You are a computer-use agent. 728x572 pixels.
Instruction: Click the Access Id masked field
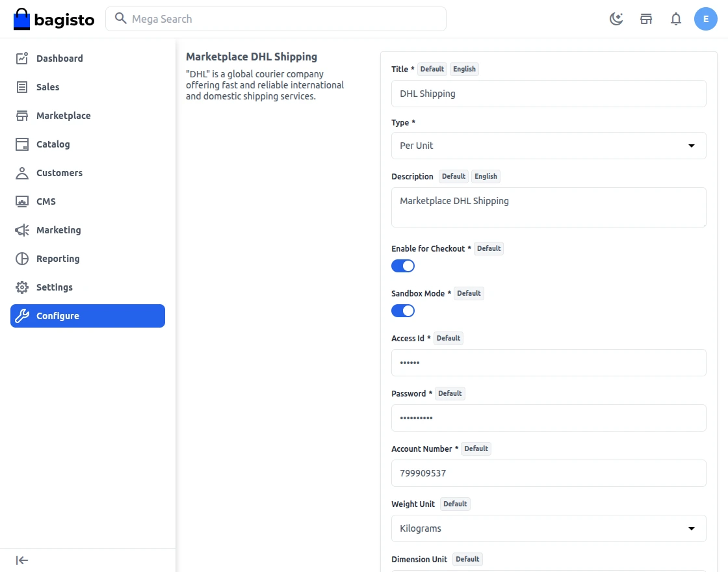tap(549, 363)
